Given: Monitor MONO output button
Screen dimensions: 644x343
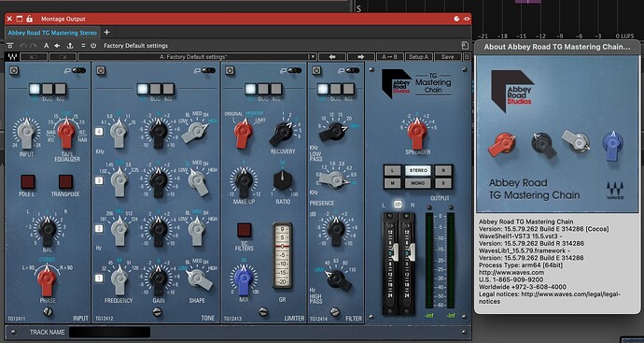Looking at the screenshot, I should pyautogui.click(x=418, y=183).
